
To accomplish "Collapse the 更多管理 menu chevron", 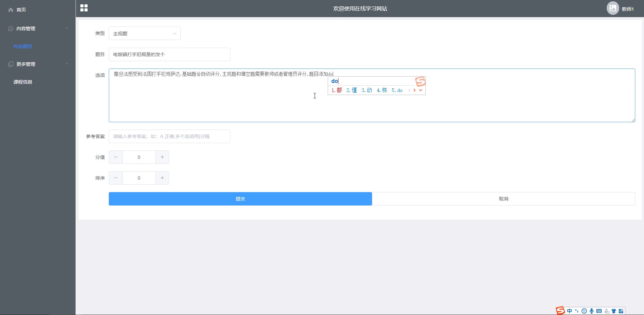I will [x=67, y=64].
